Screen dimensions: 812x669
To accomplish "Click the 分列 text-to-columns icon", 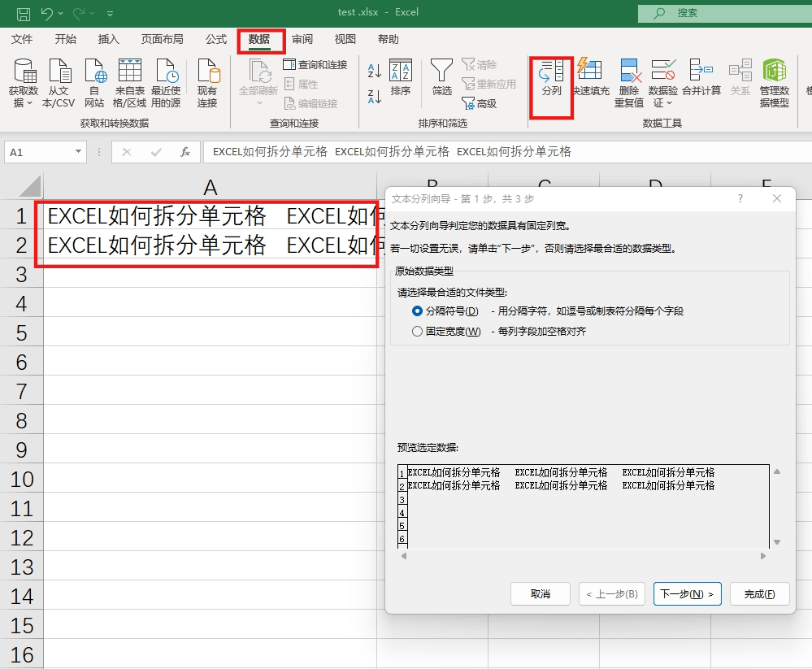I will click(x=552, y=79).
